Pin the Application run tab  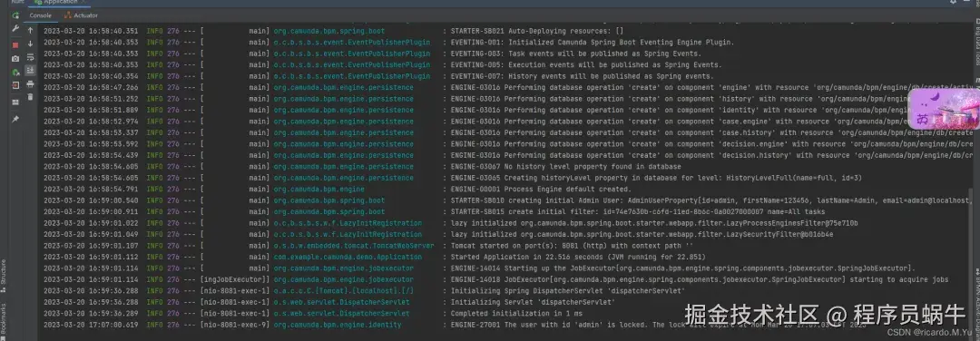click(x=15, y=119)
